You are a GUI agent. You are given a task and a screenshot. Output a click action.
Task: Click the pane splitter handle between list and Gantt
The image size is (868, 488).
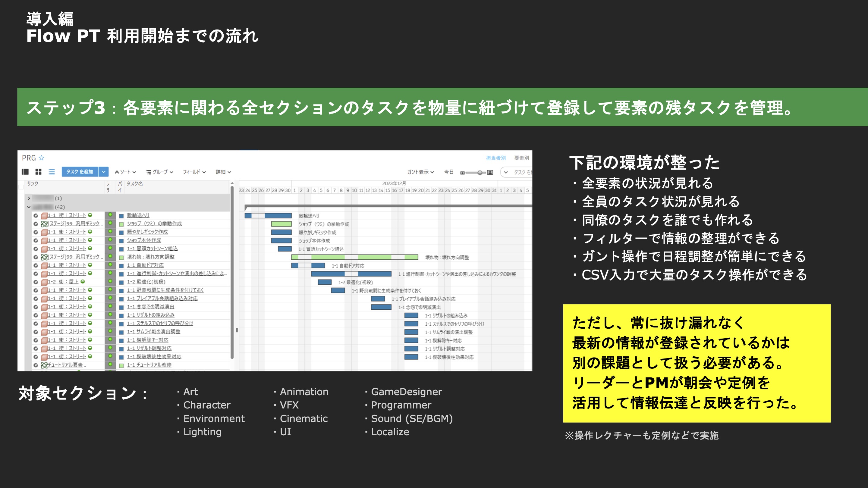point(237,330)
